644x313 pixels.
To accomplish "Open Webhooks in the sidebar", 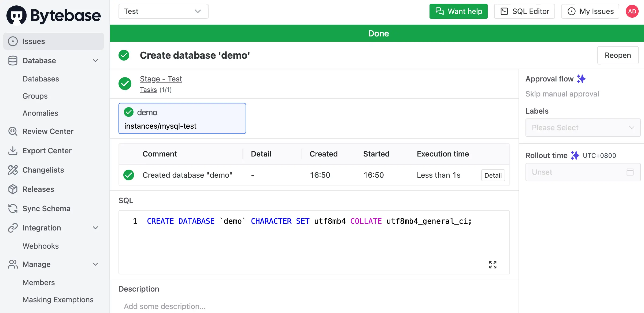I will 41,246.
